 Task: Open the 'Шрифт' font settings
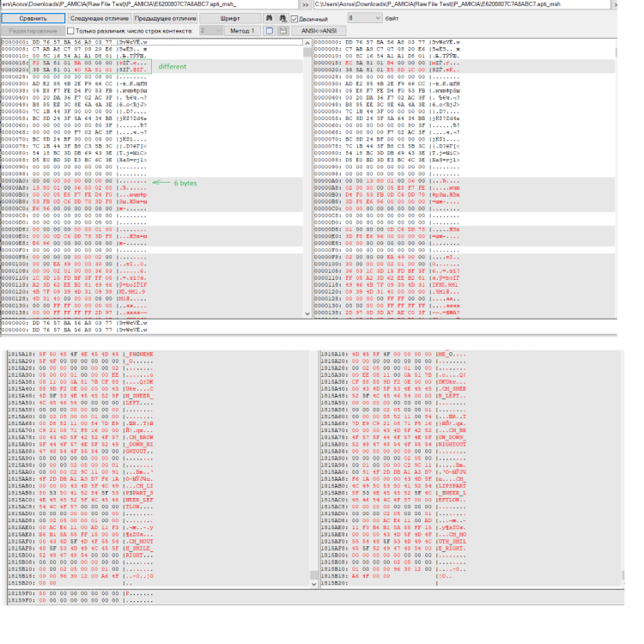click(x=230, y=17)
